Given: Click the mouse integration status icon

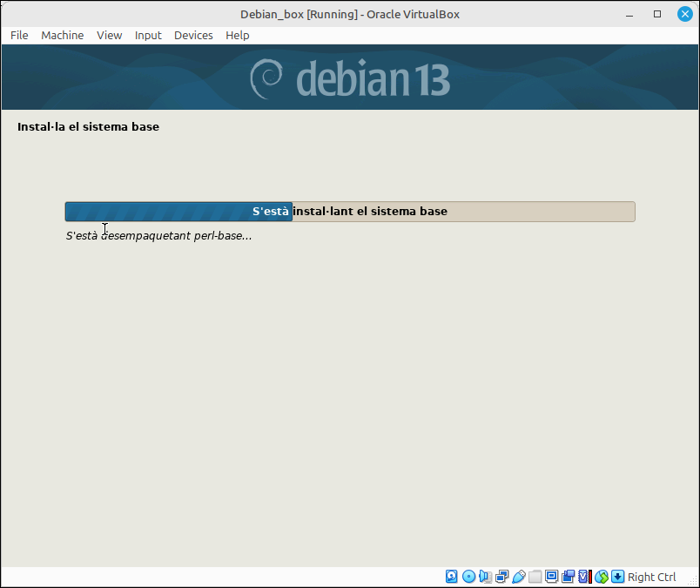Looking at the screenshot, I should [602, 577].
